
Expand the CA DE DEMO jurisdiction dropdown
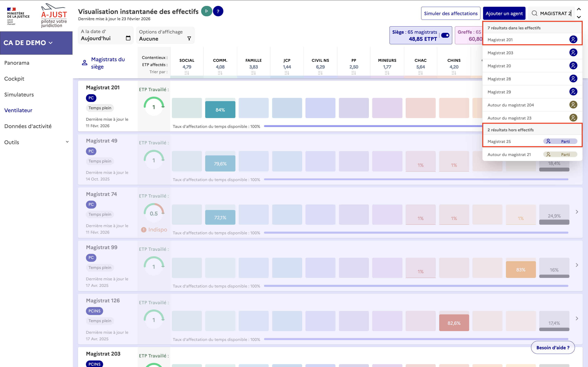click(x=51, y=43)
